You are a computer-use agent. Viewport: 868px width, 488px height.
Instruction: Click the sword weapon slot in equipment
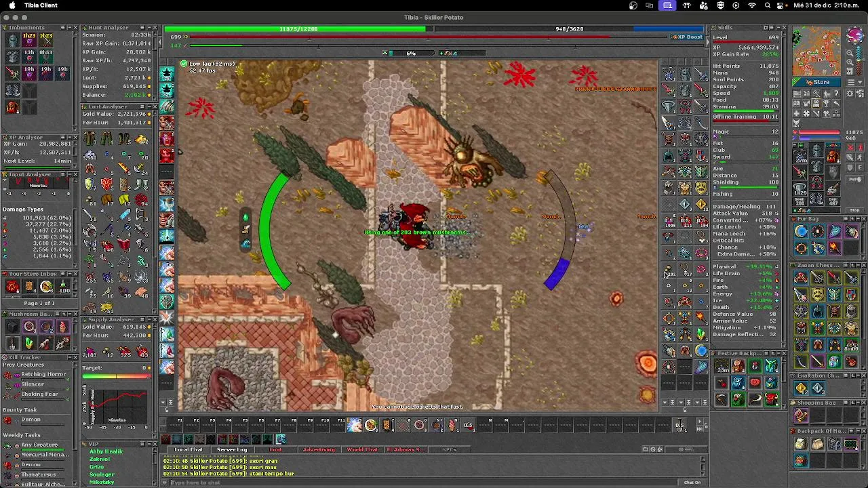click(800, 172)
